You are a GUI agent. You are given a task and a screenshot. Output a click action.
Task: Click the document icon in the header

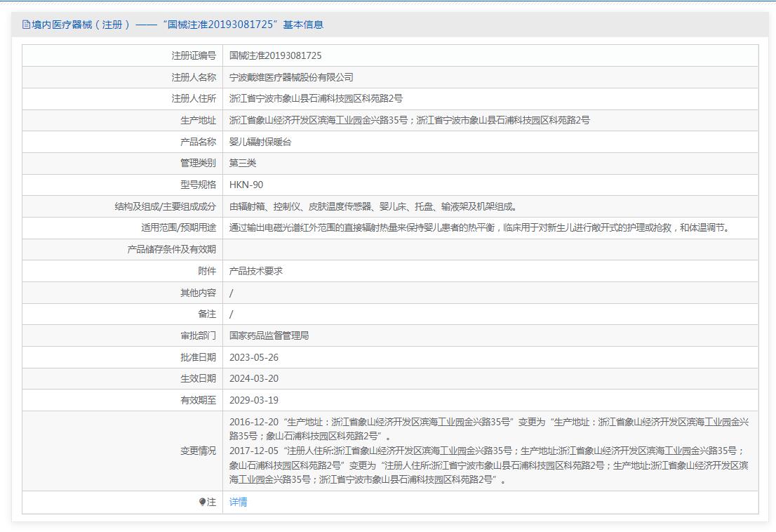point(26,25)
